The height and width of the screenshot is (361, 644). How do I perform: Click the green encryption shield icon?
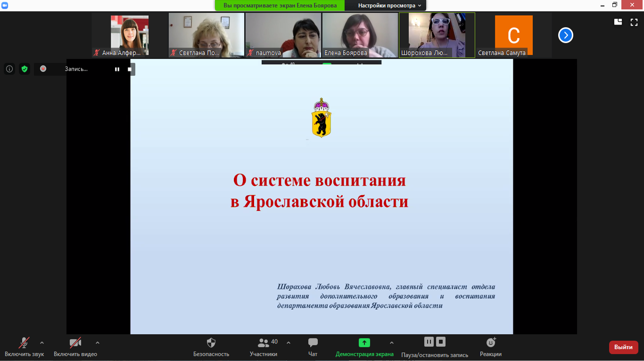pyautogui.click(x=25, y=69)
